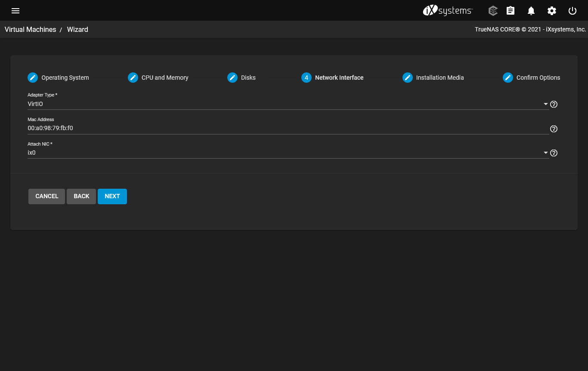Open settings gear icon in top bar
The image size is (588, 371).
[552, 11]
